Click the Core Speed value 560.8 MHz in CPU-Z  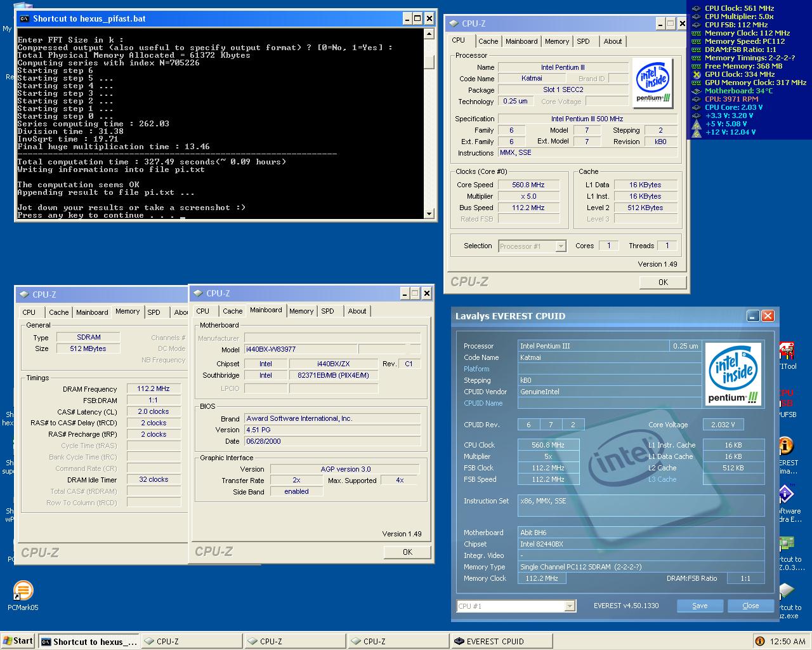click(x=529, y=185)
